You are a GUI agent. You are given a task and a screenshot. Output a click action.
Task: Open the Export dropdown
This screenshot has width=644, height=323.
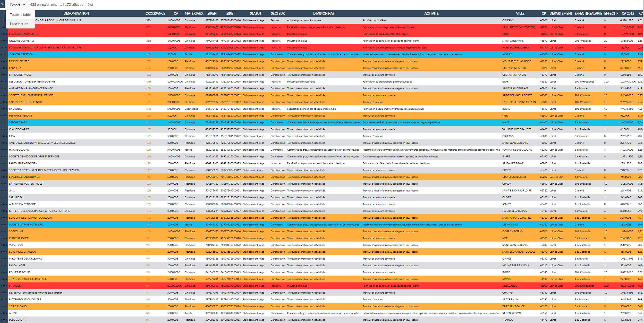(17, 5)
